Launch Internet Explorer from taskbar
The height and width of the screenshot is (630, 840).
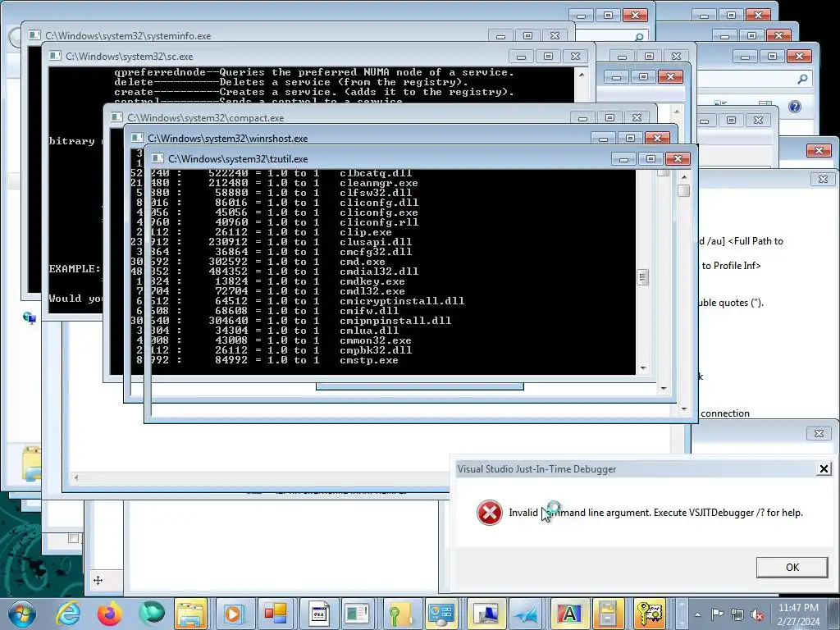69,614
